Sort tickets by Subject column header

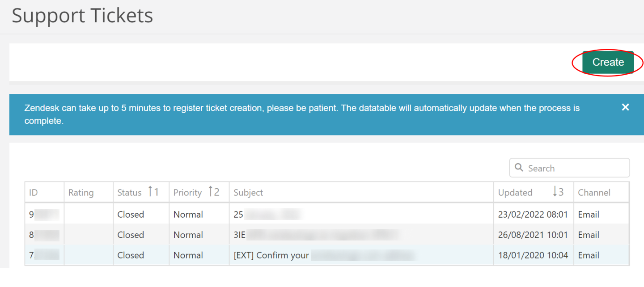pyautogui.click(x=248, y=193)
